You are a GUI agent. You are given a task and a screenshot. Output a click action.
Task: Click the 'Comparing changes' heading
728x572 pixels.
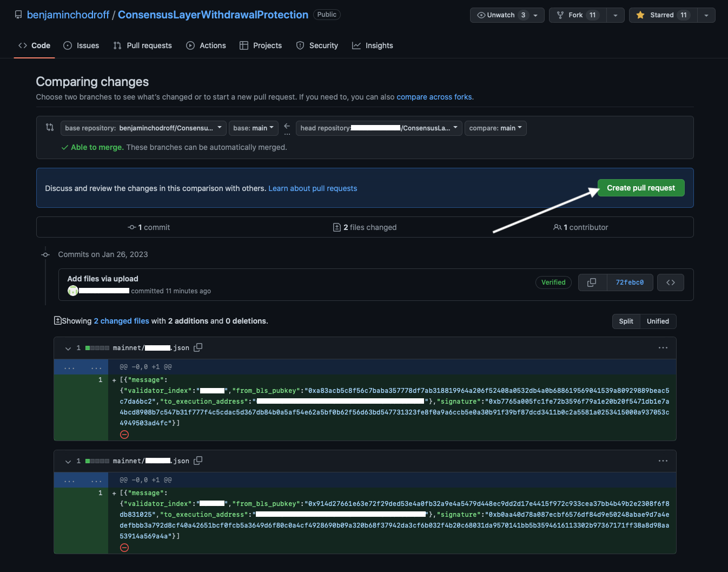coord(92,82)
